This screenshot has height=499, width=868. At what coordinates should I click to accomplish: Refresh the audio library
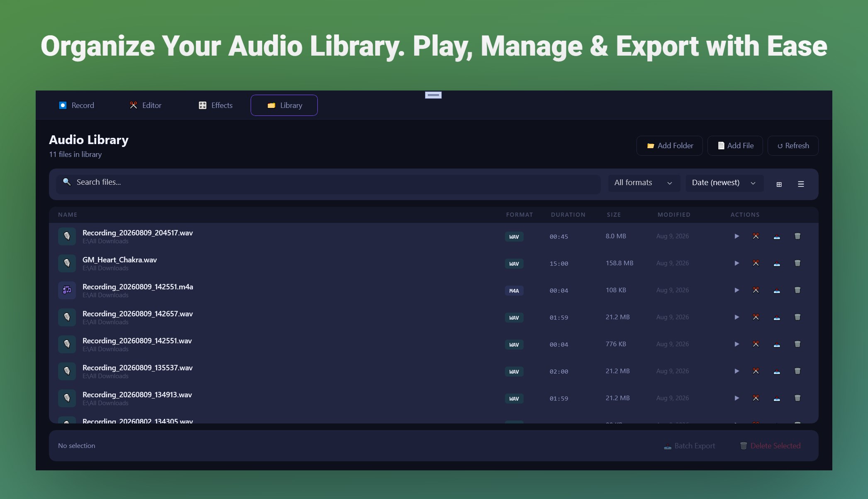point(793,146)
